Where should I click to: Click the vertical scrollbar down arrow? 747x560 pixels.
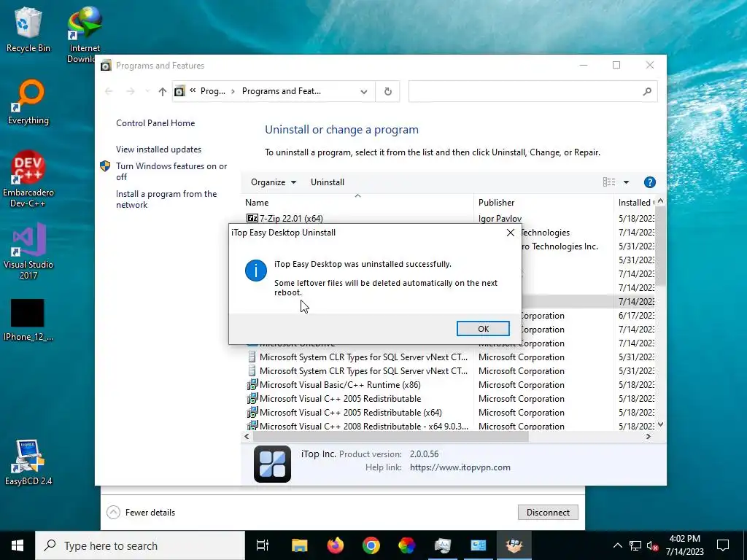660,424
